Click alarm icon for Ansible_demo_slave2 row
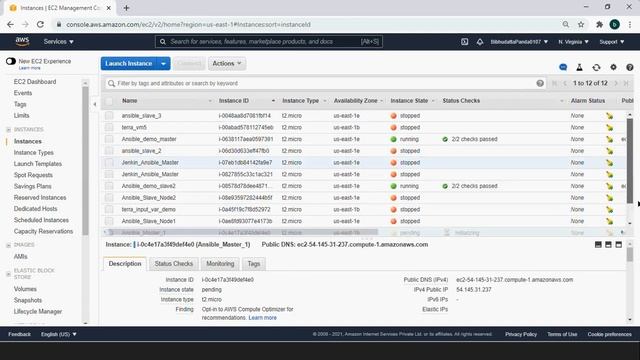640x360 pixels. click(609, 186)
